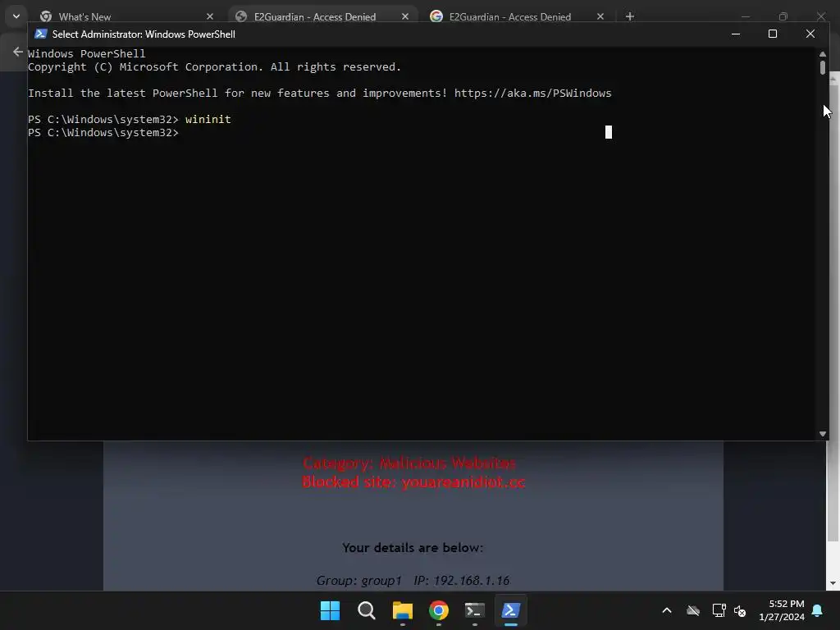The height and width of the screenshot is (630, 840).
Task: Click the muted volume tray icon
Action: tap(740, 610)
